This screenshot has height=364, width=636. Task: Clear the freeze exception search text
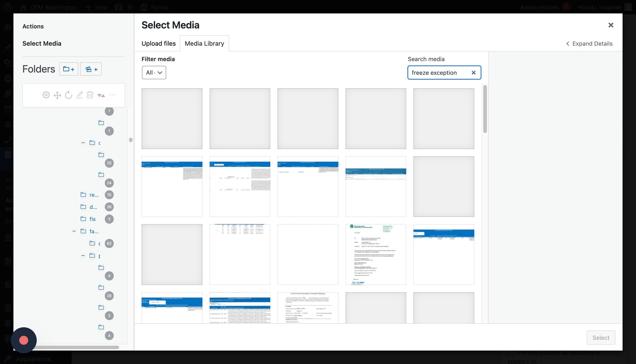[473, 73]
